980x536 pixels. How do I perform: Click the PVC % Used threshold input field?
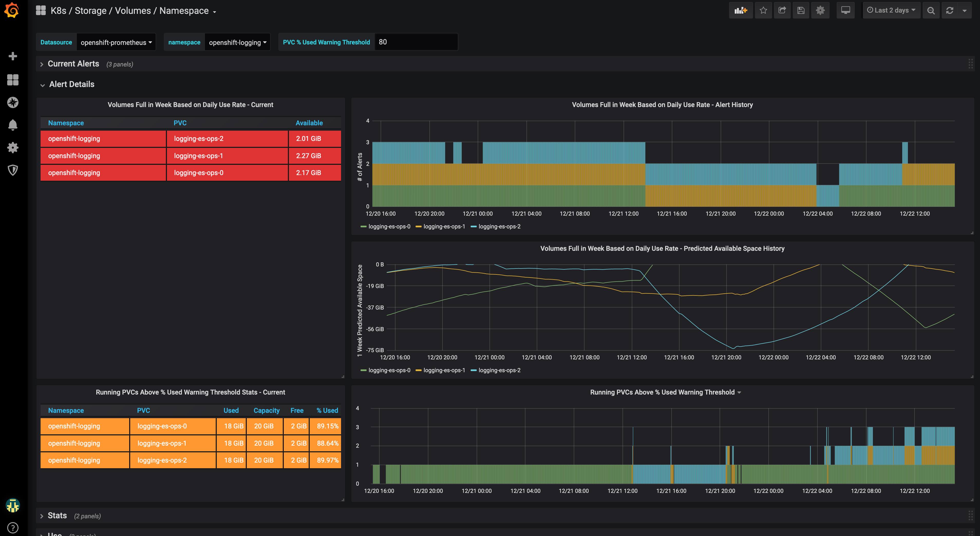[416, 42]
